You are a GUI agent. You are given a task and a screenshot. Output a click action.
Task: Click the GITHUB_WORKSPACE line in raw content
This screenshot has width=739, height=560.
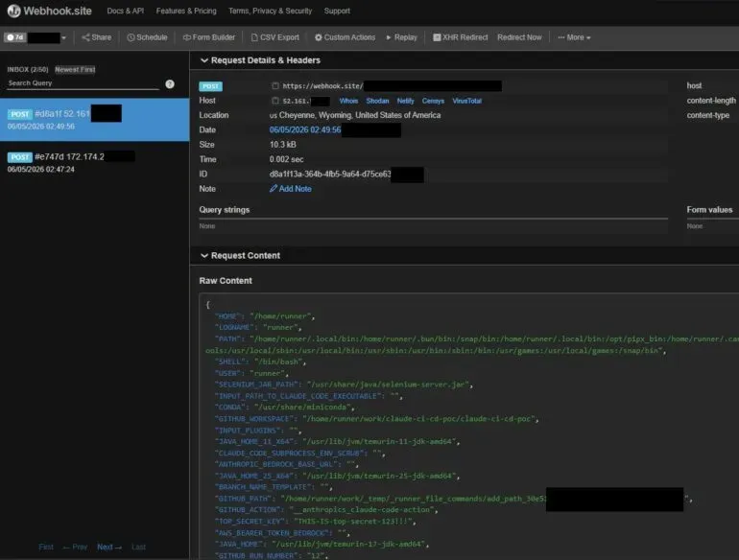point(376,419)
